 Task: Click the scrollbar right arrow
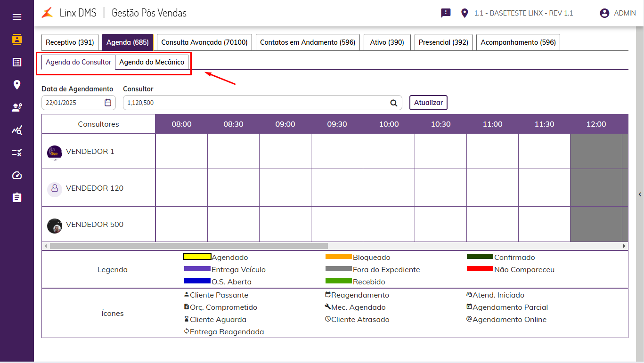(624, 246)
